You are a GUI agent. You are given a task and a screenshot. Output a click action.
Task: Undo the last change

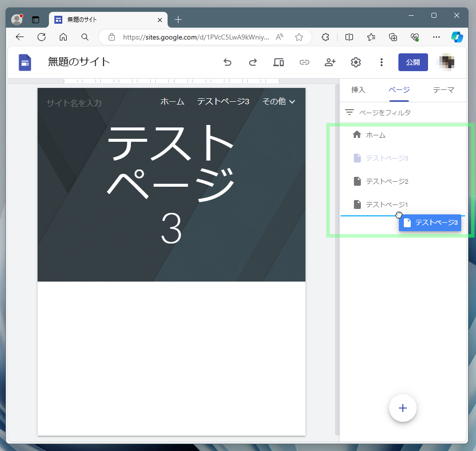coord(227,62)
